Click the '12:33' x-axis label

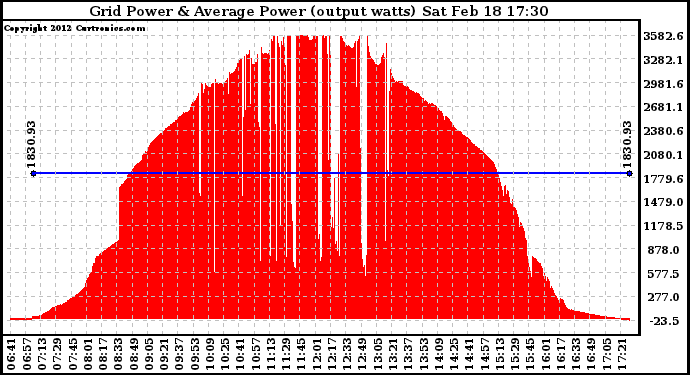(348, 354)
